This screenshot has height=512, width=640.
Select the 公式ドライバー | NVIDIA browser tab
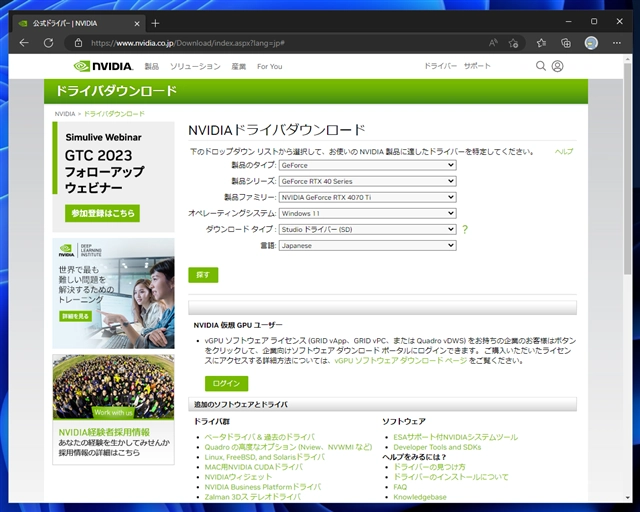78,24
